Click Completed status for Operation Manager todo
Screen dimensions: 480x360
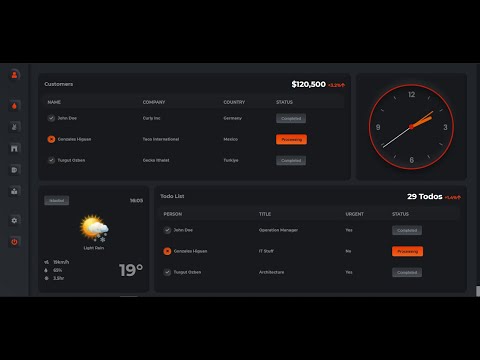407,230
